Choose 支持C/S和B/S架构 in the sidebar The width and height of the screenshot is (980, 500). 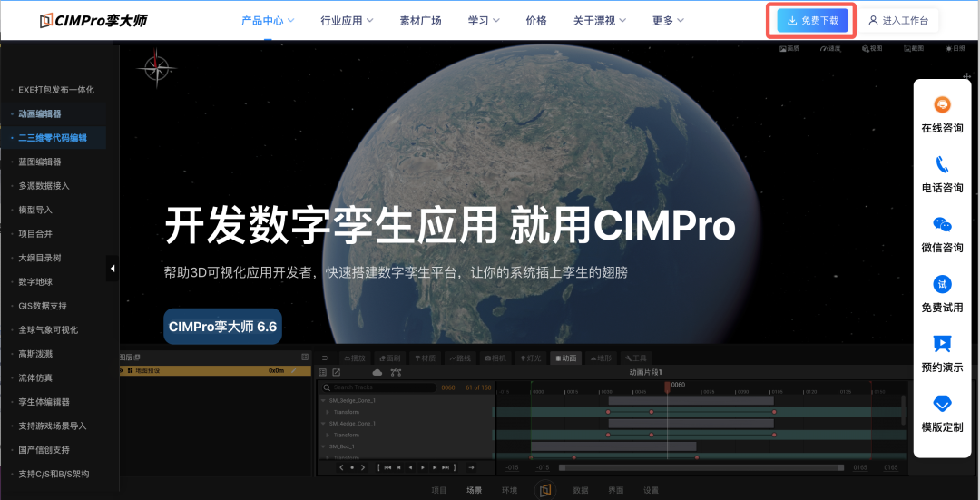click(54, 474)
